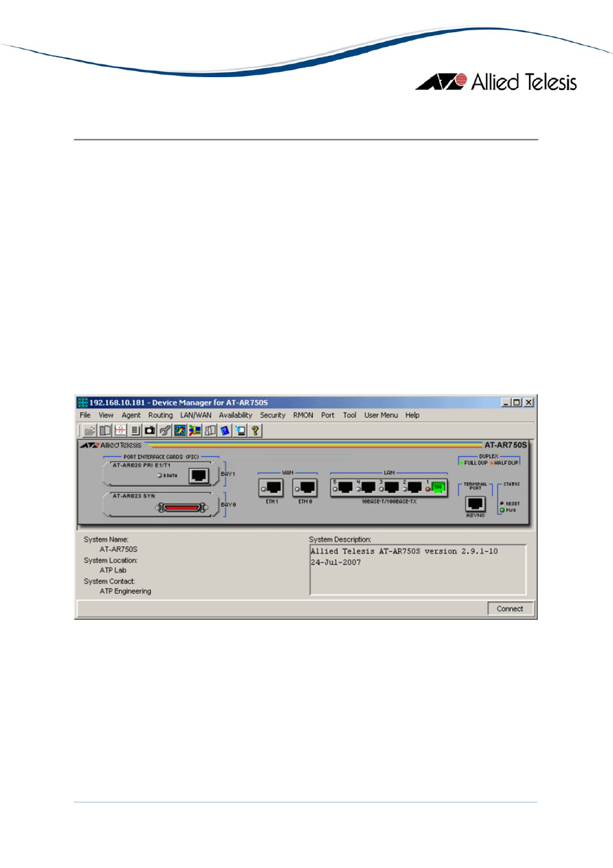Screen dimensions: 613x868
Task: Click the open folder toolbar icon
Action: (90, 431)
